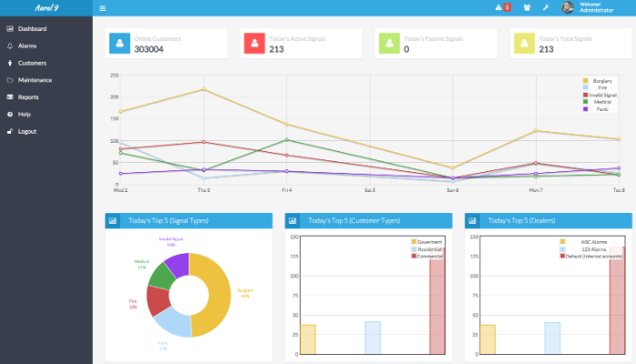Open the wrench settings icon
The height and width of the screenshot is (364, 636).
pos(545,8)
